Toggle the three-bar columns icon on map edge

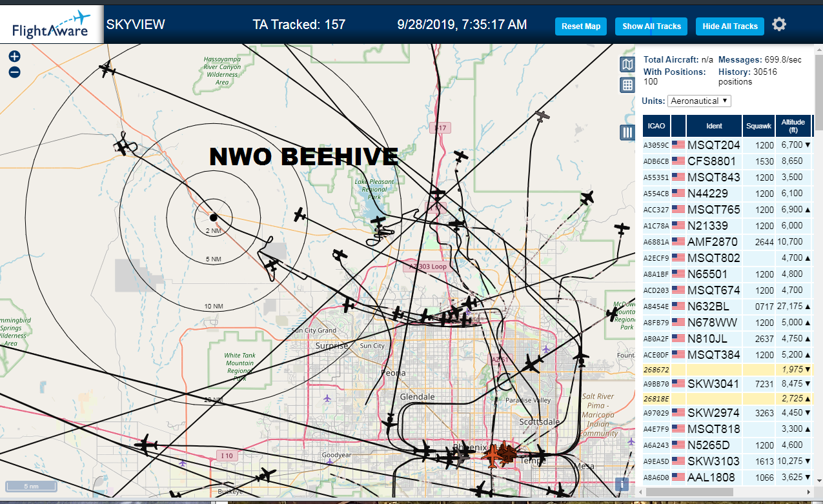click(627, 132)
